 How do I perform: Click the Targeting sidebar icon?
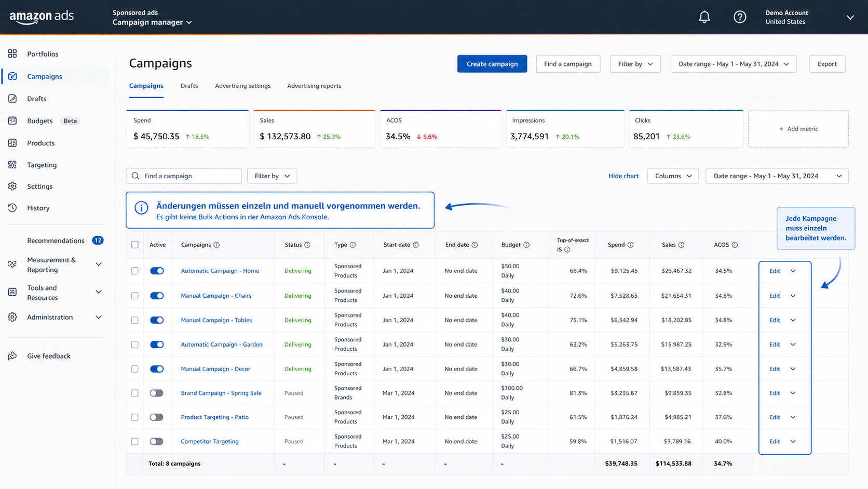coord(12,165)
